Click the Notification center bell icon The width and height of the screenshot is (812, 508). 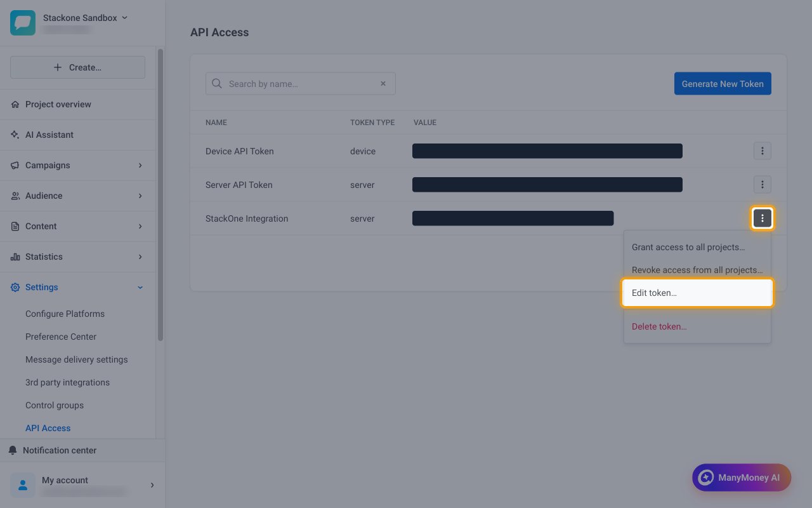point(13,450)
